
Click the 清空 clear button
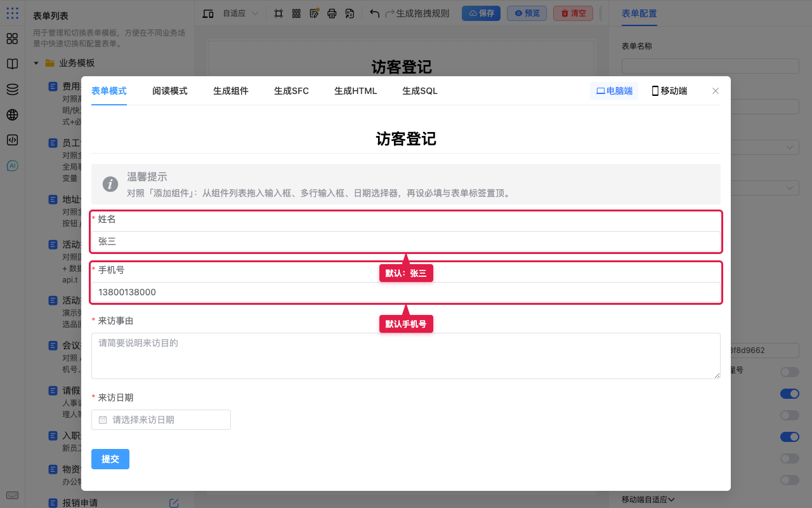point(573,13)
